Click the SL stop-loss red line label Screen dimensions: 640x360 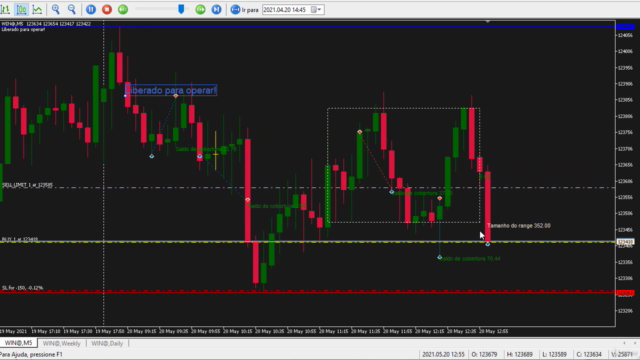(x=22, y=288)
